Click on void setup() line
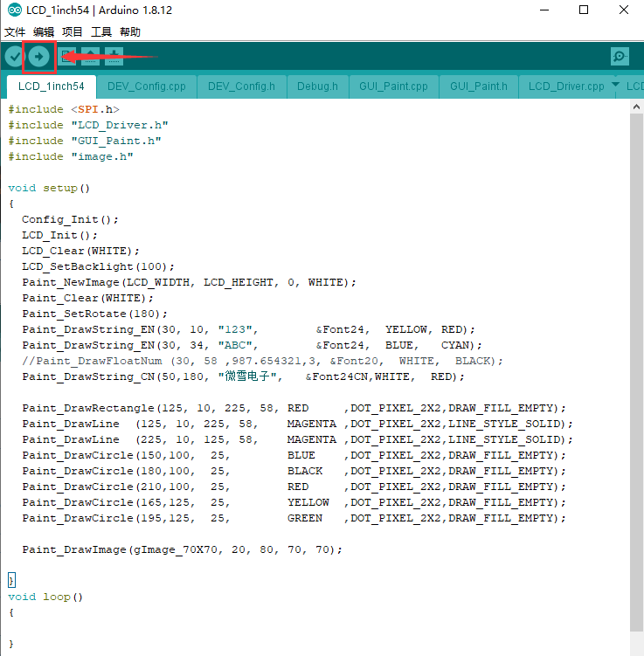The height and width of the screenshot is (656, 644). [49, 189]
